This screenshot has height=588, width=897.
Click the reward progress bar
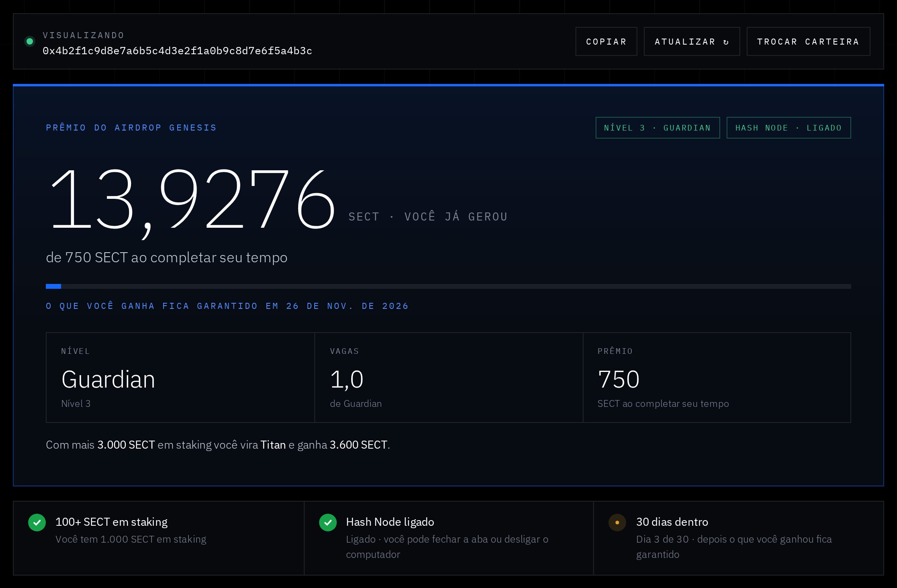448,286
